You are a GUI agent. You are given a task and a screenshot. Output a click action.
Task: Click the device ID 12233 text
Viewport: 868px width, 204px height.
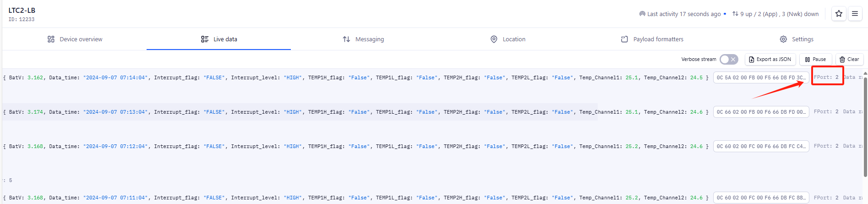coord(21,19)
